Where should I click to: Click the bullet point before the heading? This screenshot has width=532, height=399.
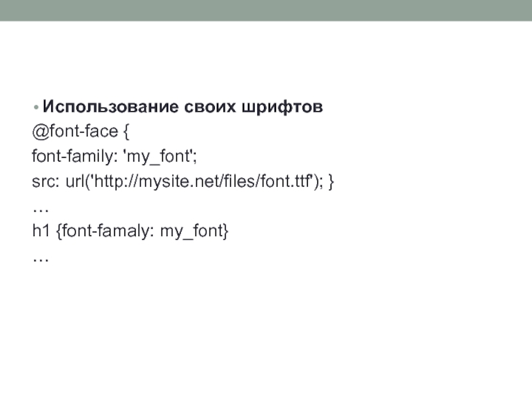[35, 108]
